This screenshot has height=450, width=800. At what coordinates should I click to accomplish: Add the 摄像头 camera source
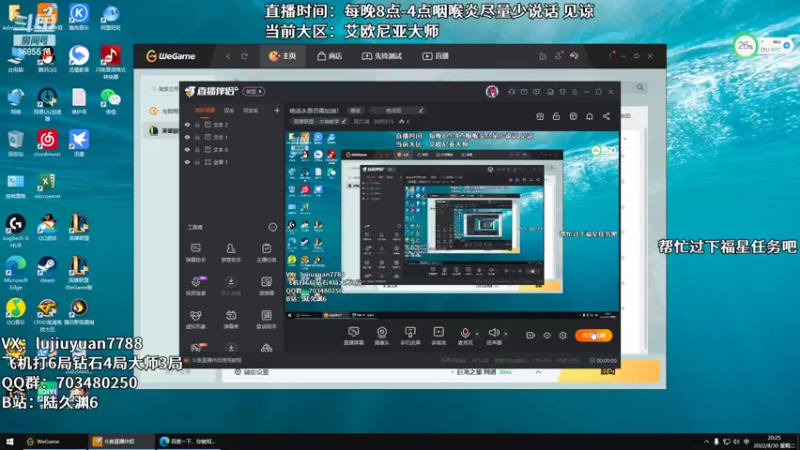click(382, 336)
